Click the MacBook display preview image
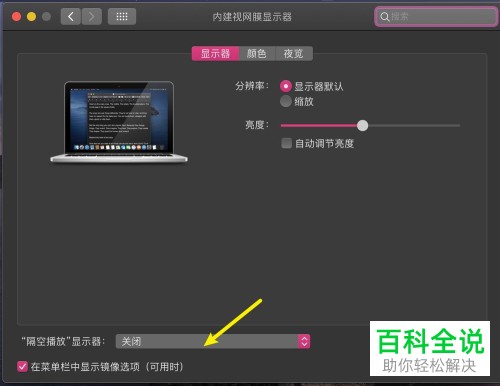The image size is (500, 386). (x=119, y=122)
